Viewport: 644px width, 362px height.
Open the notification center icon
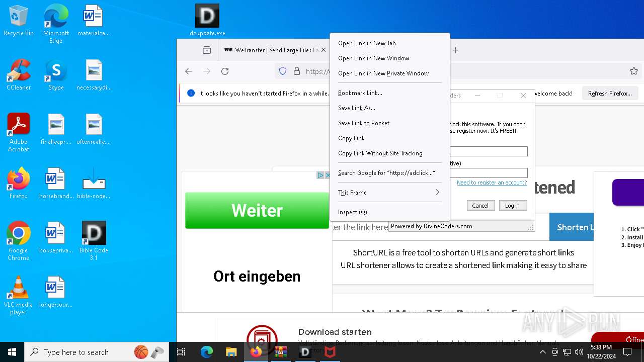627,352
